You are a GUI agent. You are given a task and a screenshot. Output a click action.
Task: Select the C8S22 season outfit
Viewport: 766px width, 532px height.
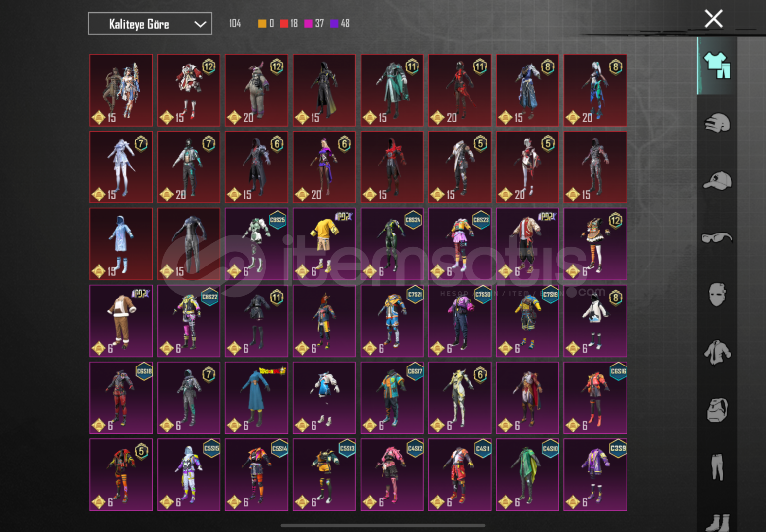(x=189, y=321)
